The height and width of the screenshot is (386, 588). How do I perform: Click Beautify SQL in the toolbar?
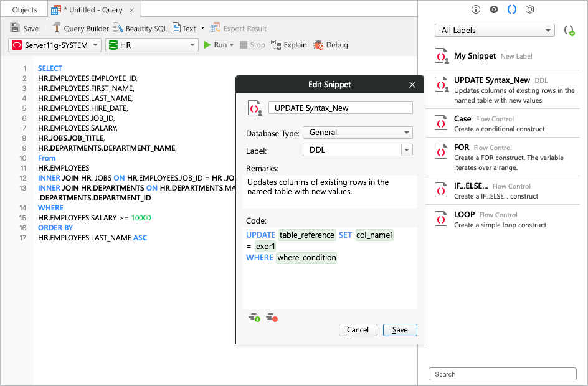[140, 28]
